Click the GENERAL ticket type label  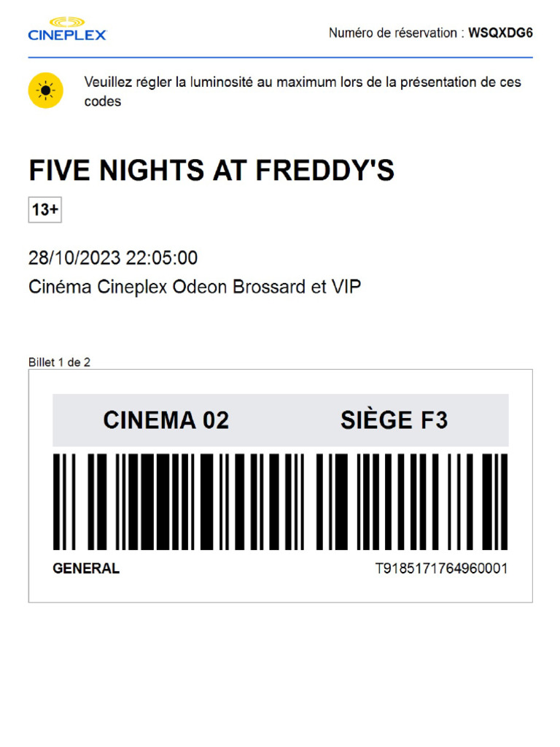click(x=86, y=568)
